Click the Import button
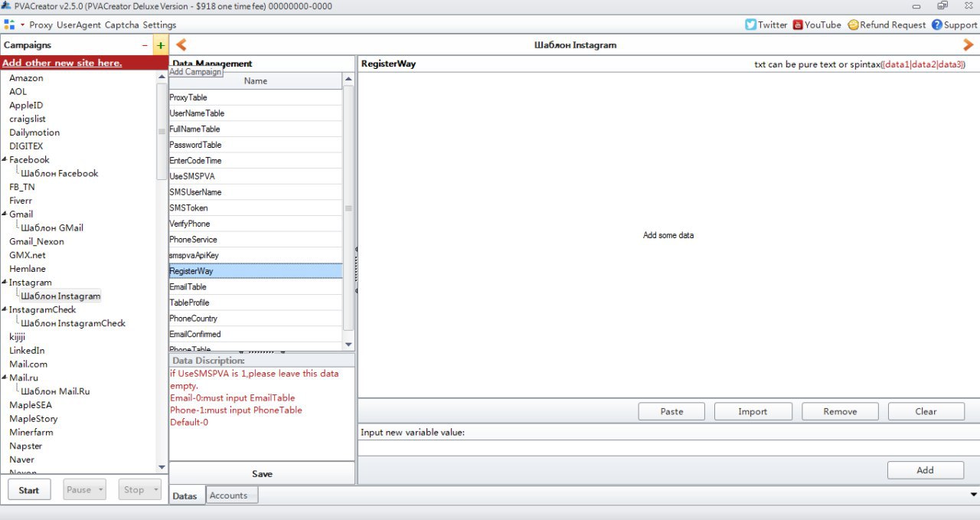Screen dimensions: 980x520 (x=753, y=411)
